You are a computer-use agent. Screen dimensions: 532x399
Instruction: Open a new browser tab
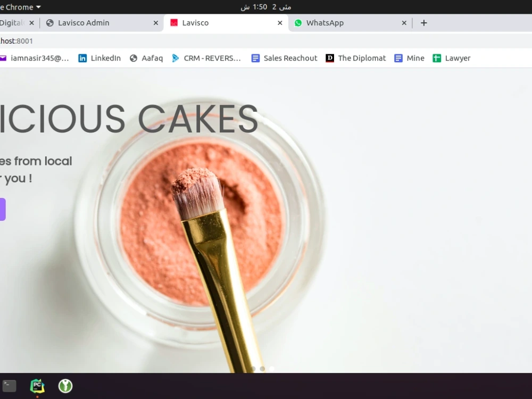[424, 23]
